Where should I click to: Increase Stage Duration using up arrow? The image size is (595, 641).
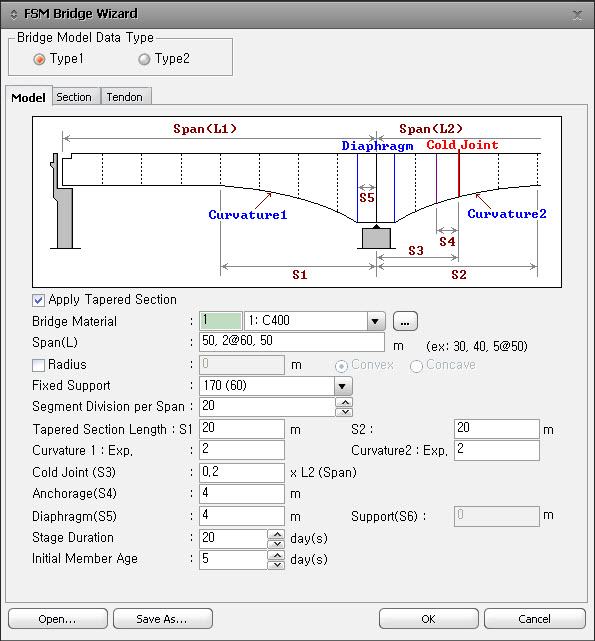tap(277, 534)
